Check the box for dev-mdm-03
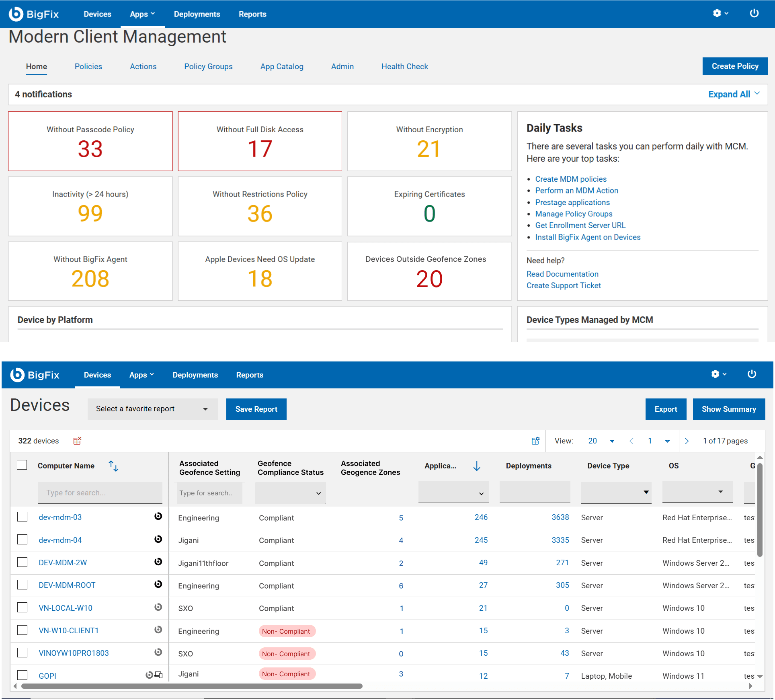 click(23, 517)
